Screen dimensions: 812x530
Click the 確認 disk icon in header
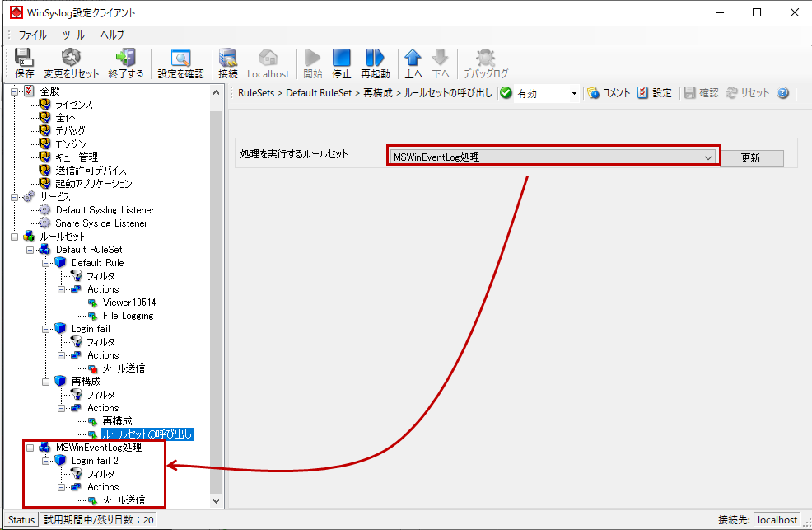pos(689,93)
